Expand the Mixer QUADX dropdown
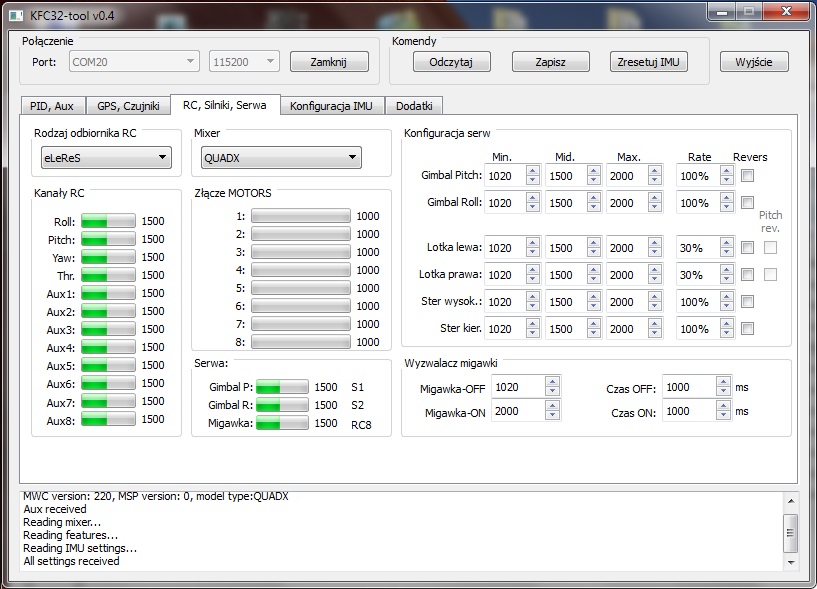The width and height of the screenshot is (817, 589). (280, 158)
